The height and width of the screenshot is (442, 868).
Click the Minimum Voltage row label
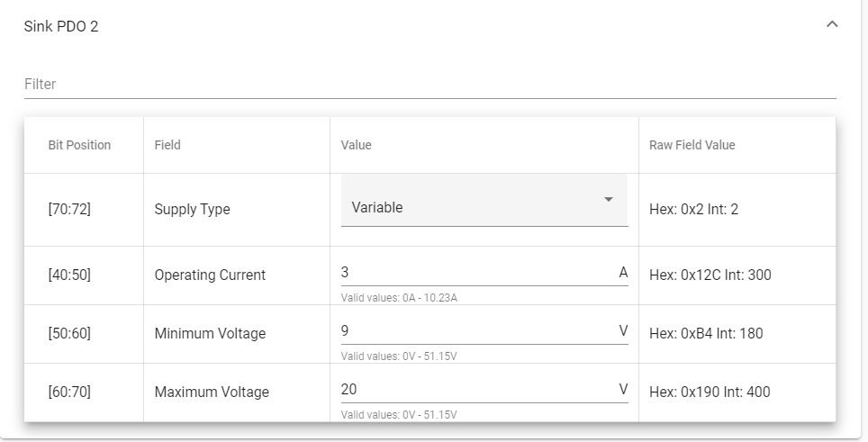click(x=210, y=334)
